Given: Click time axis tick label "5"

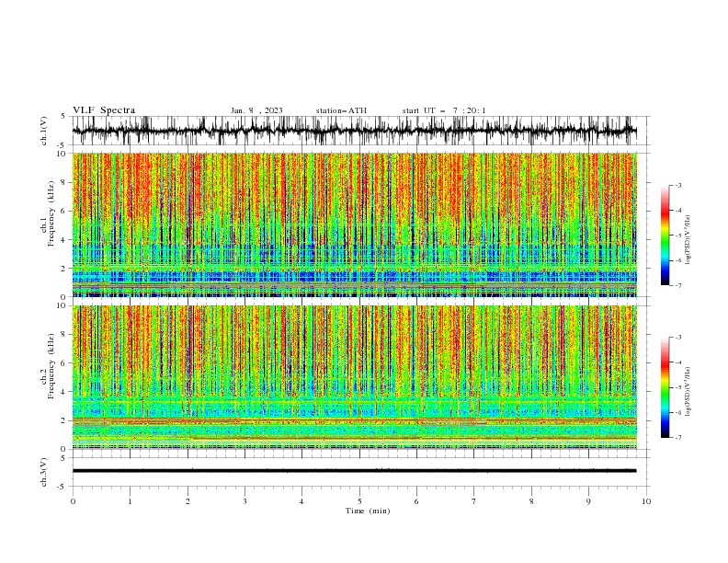Looking at the screenshot, I should (359, 501).
